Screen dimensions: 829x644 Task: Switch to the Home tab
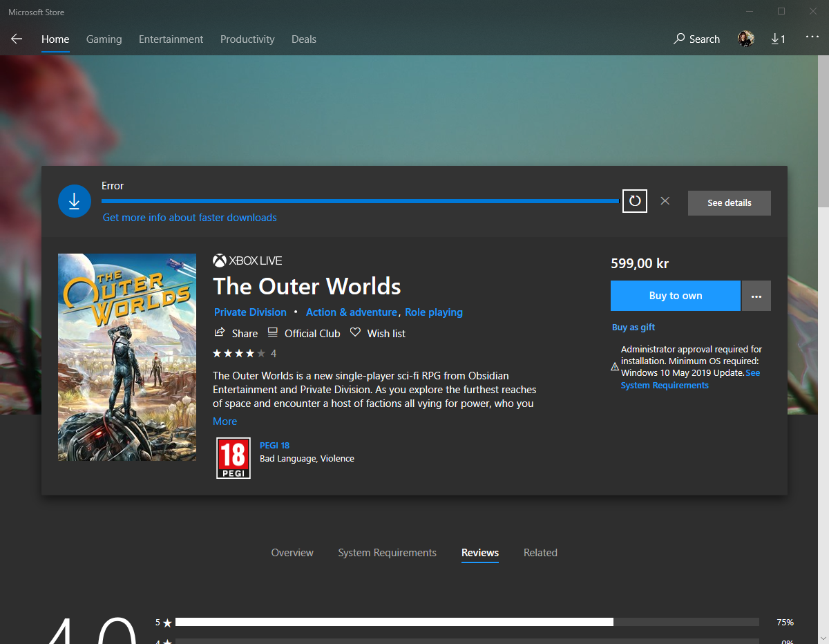[55, 39]
